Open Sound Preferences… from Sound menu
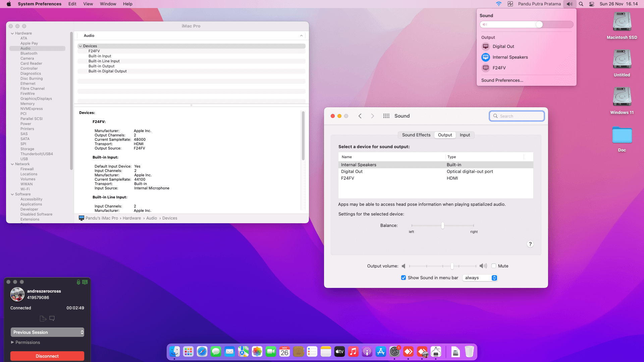 coord(502,80)
